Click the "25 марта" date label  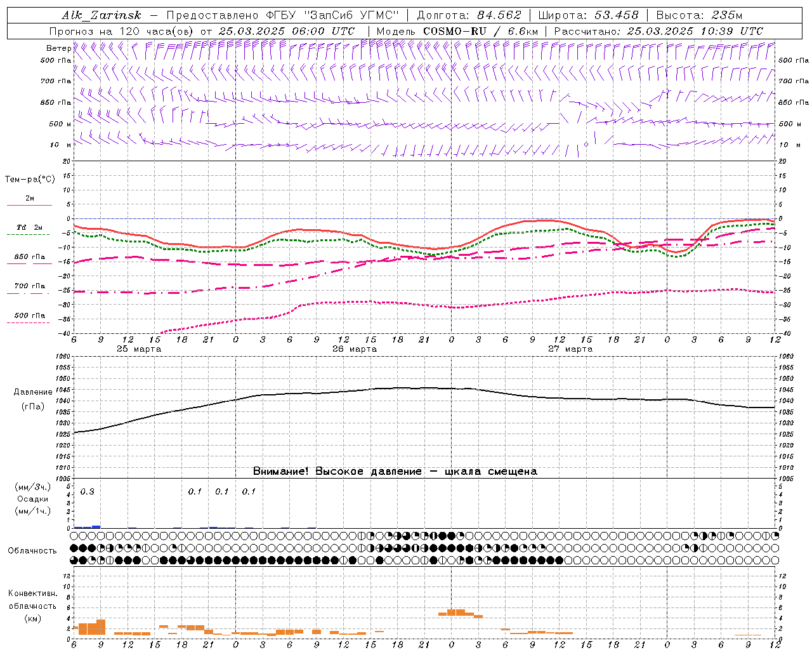[x=139, y=349]
